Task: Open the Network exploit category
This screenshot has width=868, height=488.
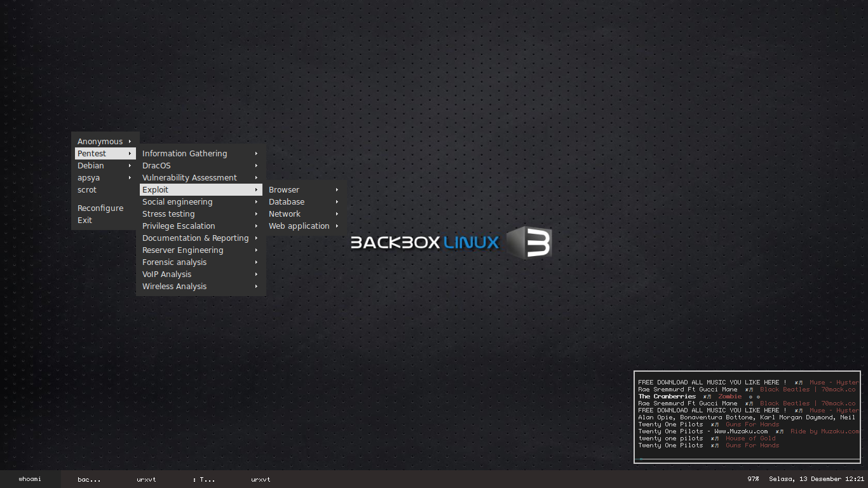Action: [284, 213]
